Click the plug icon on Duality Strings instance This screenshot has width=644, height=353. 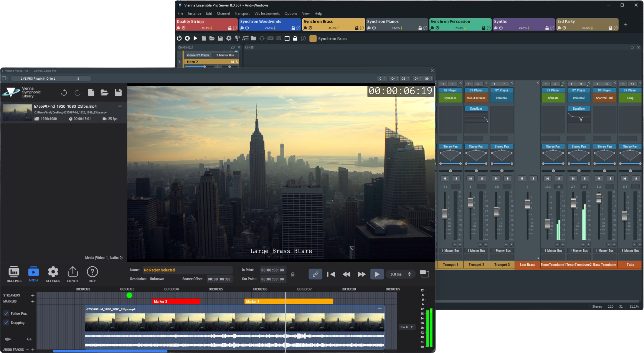(x=178, y=28)
